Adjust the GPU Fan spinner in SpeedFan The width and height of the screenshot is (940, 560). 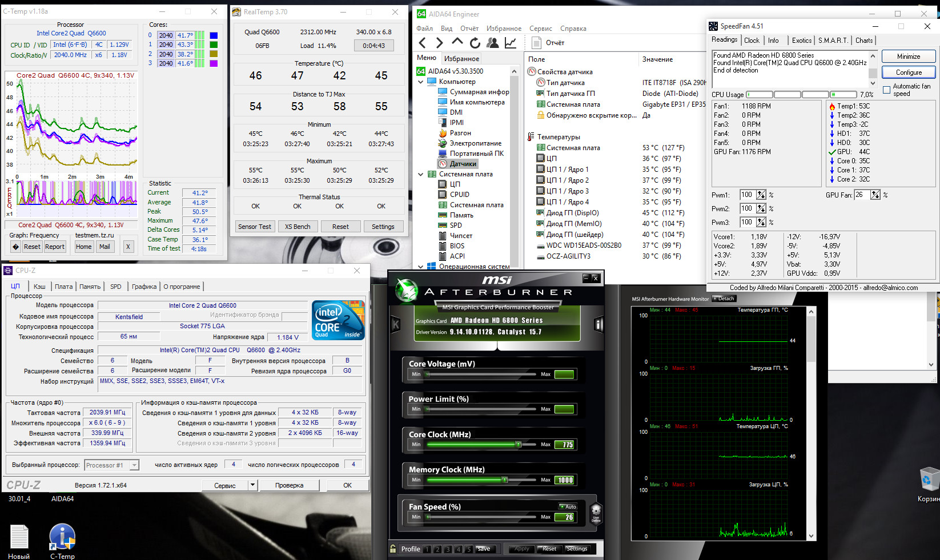875,195
